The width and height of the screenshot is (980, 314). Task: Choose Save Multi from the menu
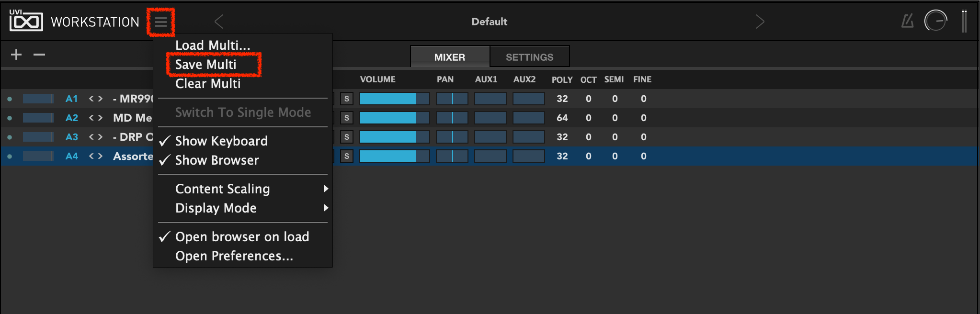(243, 64)
